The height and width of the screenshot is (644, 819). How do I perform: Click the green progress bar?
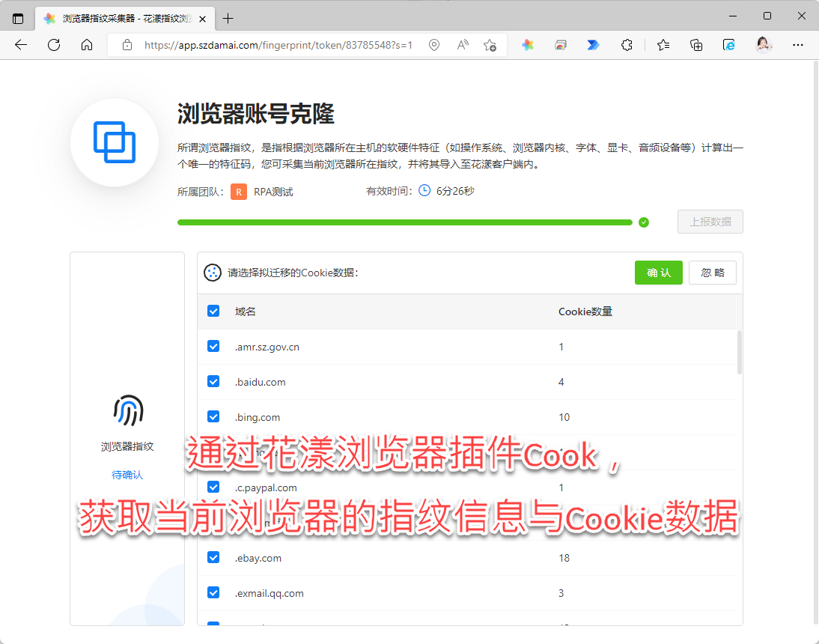pos(405,222)
